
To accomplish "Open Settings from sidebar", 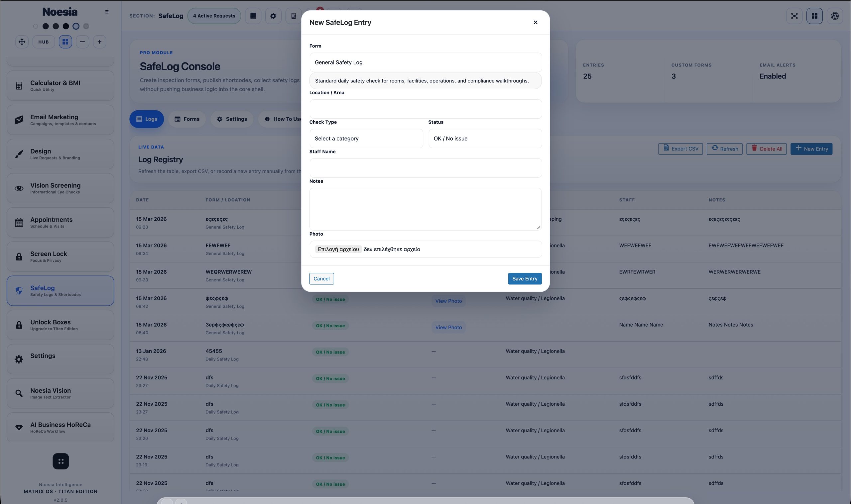I will pos(60,359).
